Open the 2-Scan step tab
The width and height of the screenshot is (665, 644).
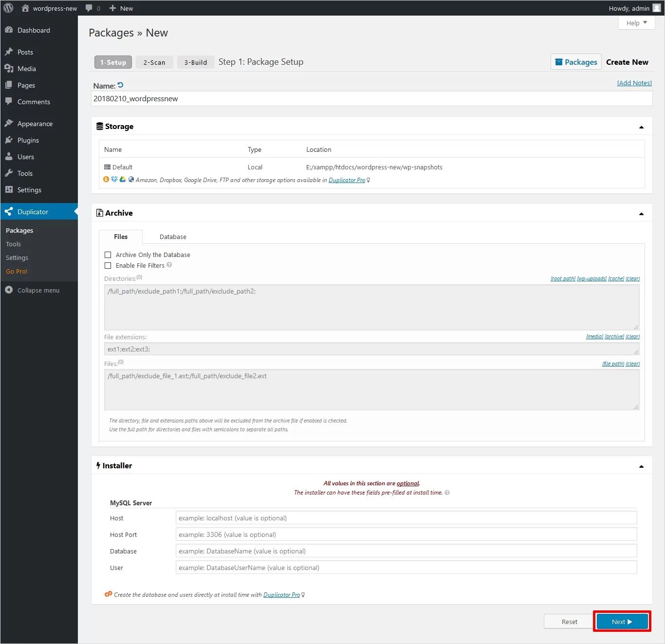154,62
